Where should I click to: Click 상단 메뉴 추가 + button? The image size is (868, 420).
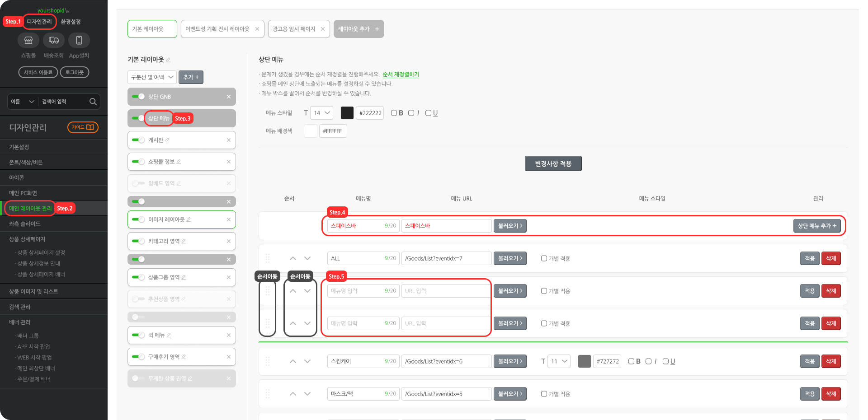point(817,226)
